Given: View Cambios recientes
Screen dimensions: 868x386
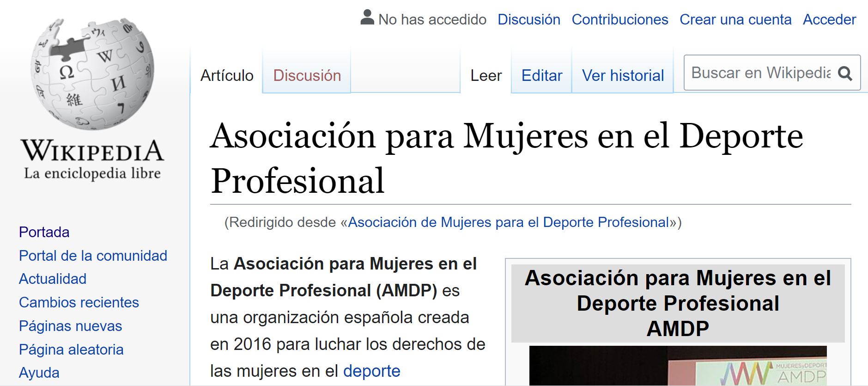Looking at the screenshot, I should click(79, 302).
